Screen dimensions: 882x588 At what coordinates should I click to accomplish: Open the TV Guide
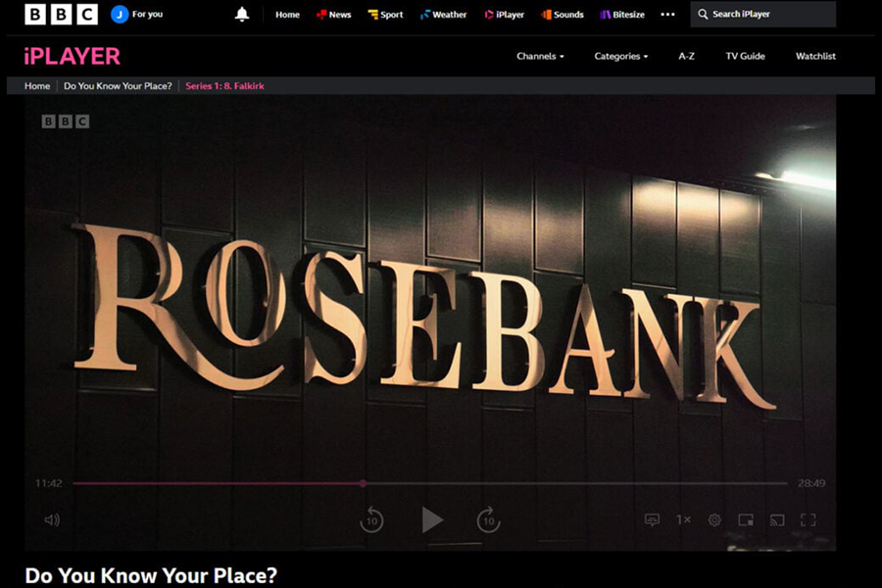(745, 56)
